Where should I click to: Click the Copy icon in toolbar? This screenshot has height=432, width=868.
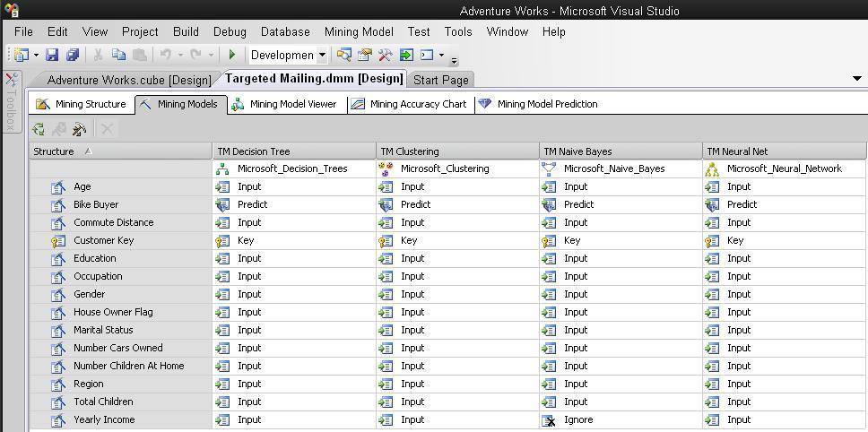point(118,55)
